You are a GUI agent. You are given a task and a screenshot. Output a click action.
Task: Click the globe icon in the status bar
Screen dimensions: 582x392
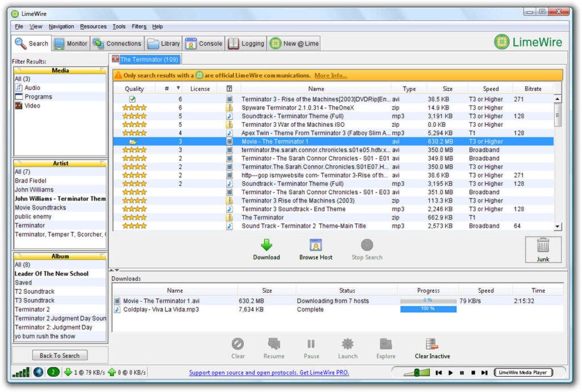[x=37, y=372]
